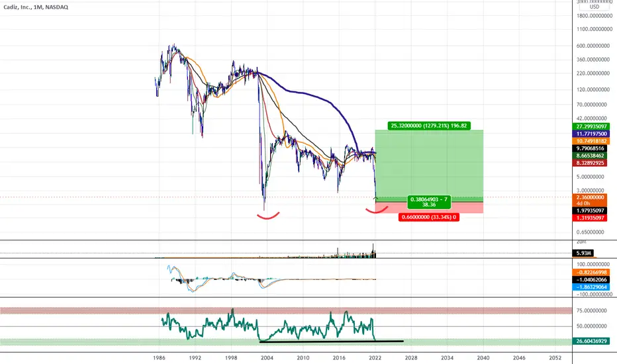Click the 2028 time axis label
The width and height of the screenshot is (617, 364).
[x=411, y=358]
